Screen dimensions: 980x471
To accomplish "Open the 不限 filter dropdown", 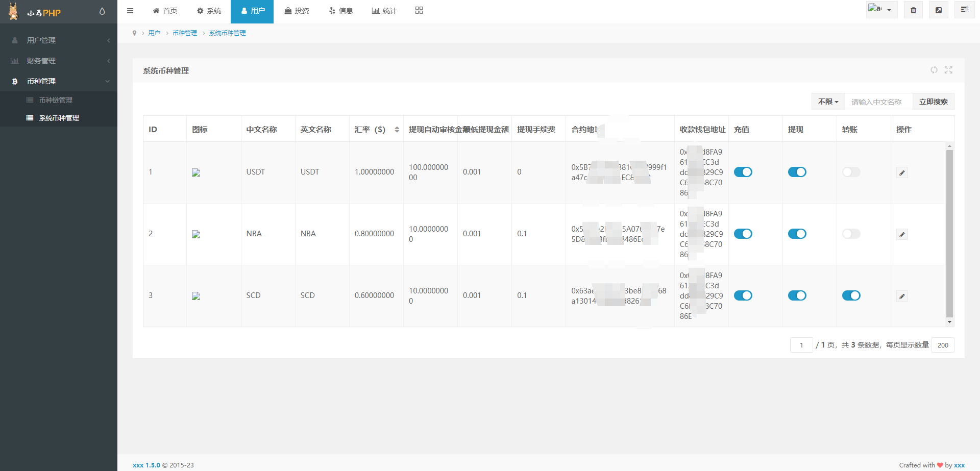I will tap(828, 102).
